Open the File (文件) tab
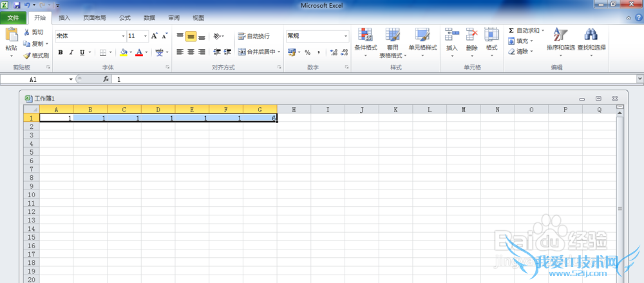The image size is (644, 283). (14, 17)
